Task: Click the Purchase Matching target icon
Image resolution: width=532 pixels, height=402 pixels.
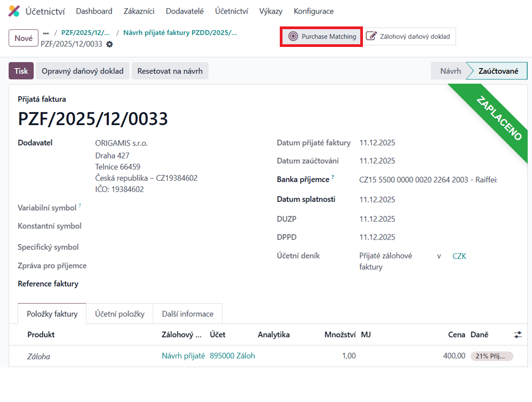Action: point(293,36)
